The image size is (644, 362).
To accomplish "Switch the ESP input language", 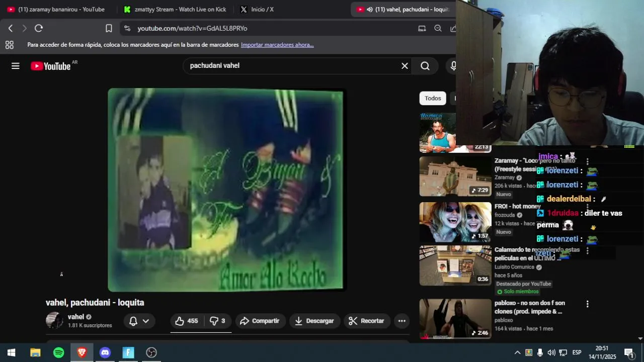I will pyautogui.click(x=577, y=352).
